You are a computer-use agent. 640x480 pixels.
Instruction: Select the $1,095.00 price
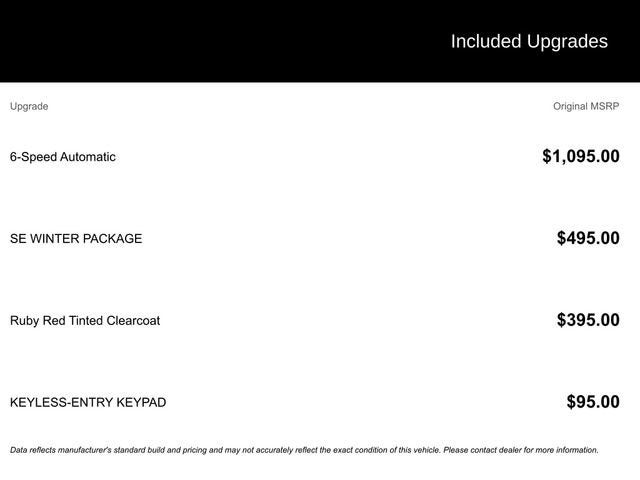point(580,156)
